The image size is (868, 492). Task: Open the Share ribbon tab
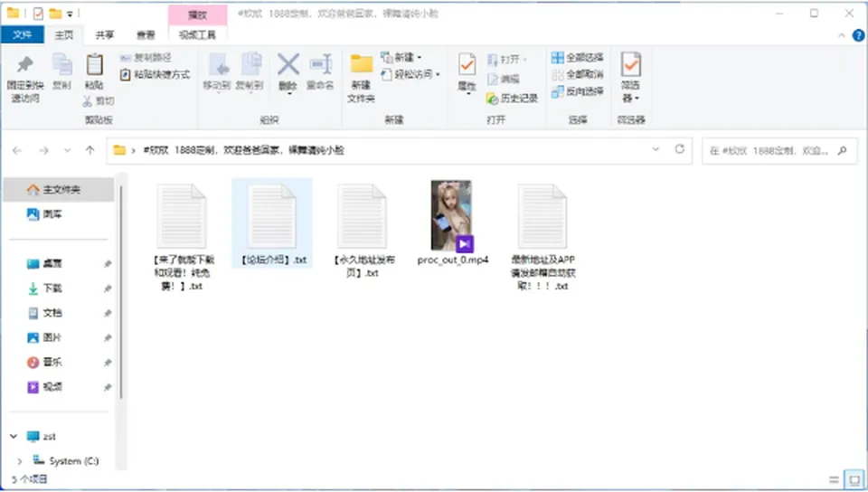coord(105,35)
